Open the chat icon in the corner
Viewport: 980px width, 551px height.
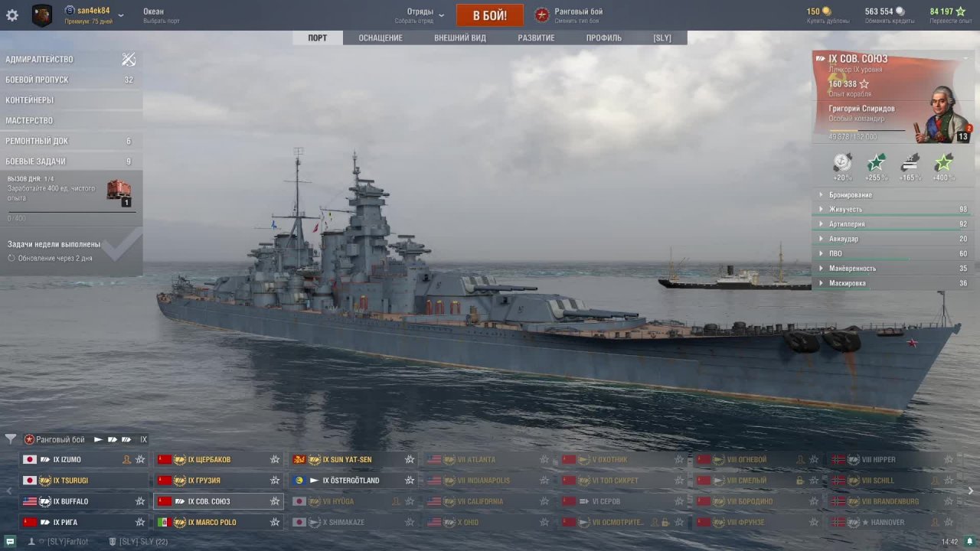(x=9, y=541)
